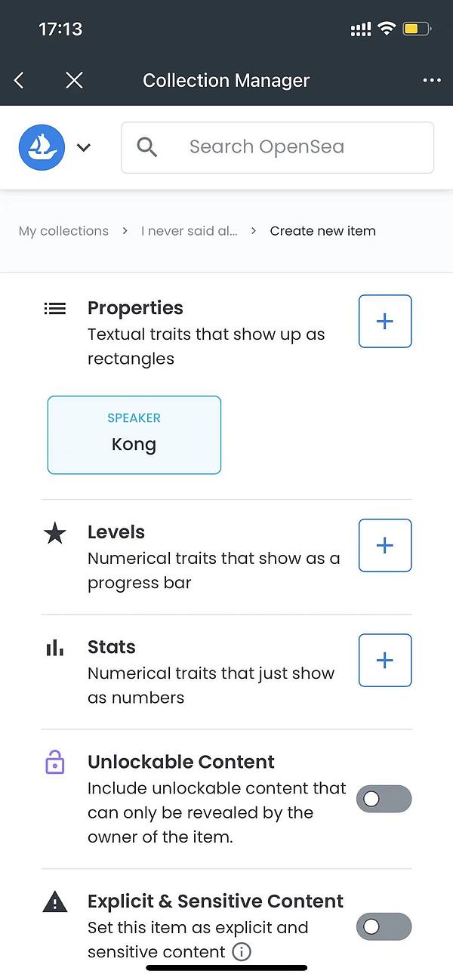Add a new stat with plus button
Image resolution: width=453 pixels, height=980 pixels.
(x=384, y=661)
